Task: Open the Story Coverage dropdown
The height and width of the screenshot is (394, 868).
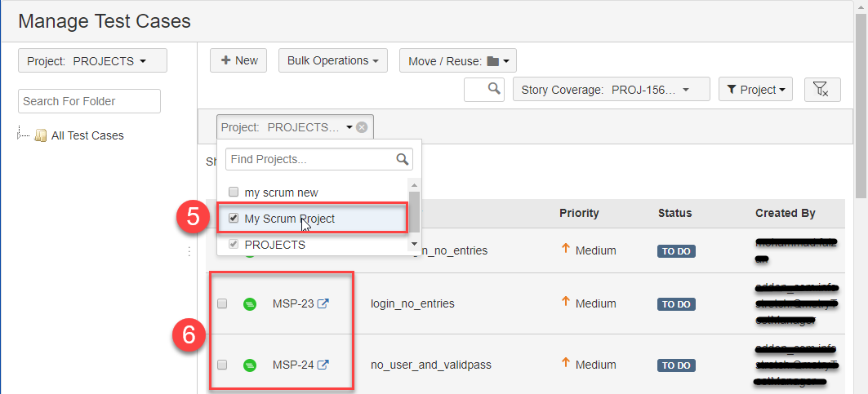Action: pos(611,89)
